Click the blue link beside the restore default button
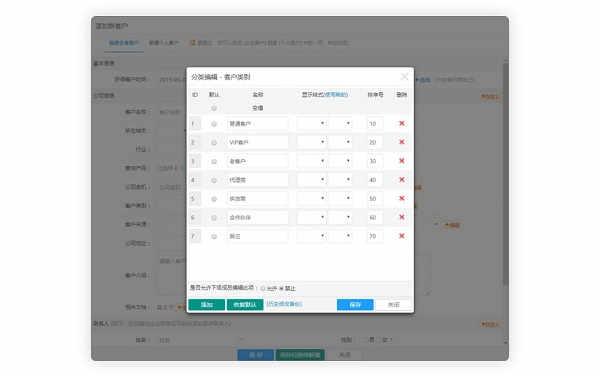Screen dimensions: 600x377 pyautogui.click(x=284, y=304)
